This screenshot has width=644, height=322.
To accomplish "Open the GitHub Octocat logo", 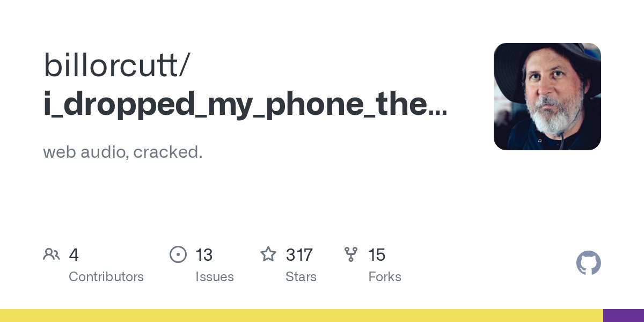I will [589, 263].
